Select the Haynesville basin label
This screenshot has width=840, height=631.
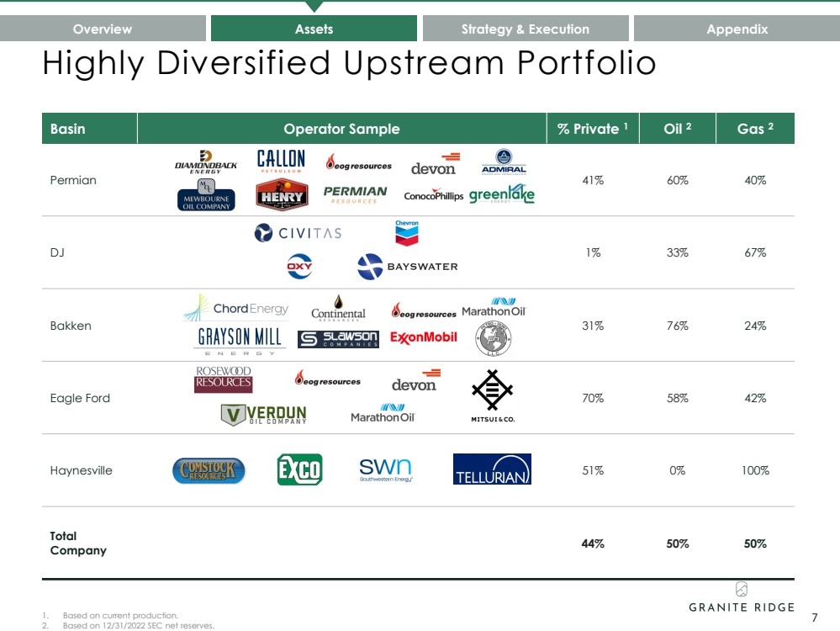pos(81,470)
